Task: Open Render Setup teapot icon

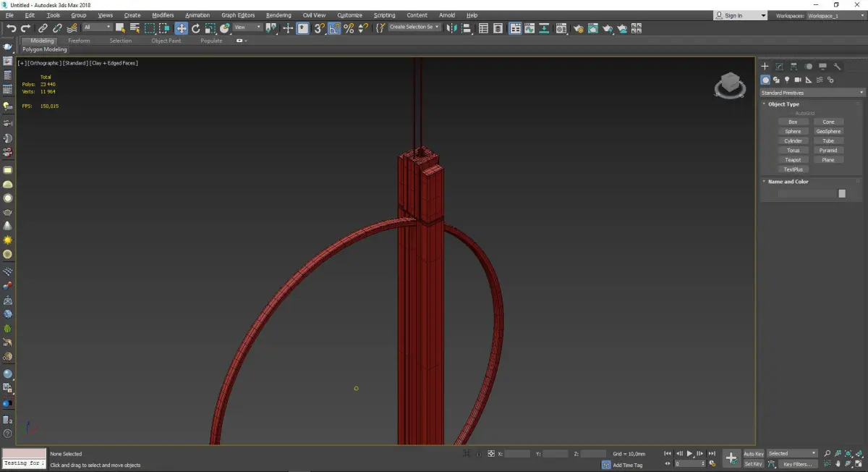Action: [579, 28]
